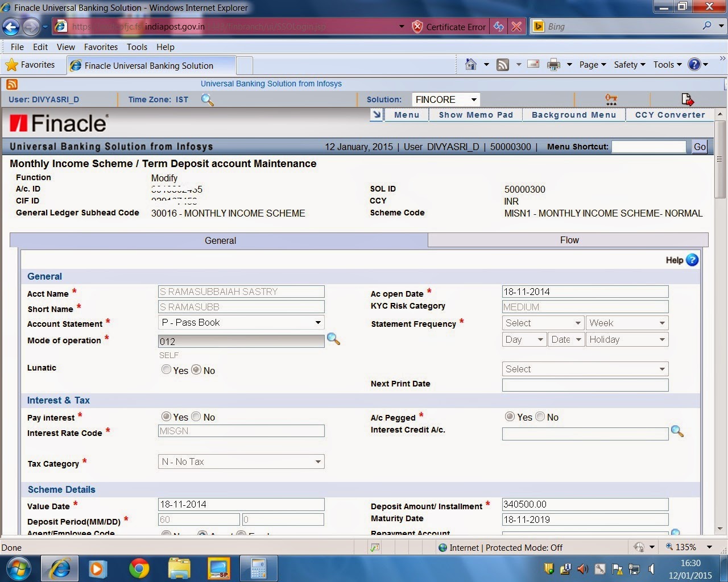Select Lunatic Yes radio button
Image resolution: width=728 pixels, height=582 pixels.
166,369
